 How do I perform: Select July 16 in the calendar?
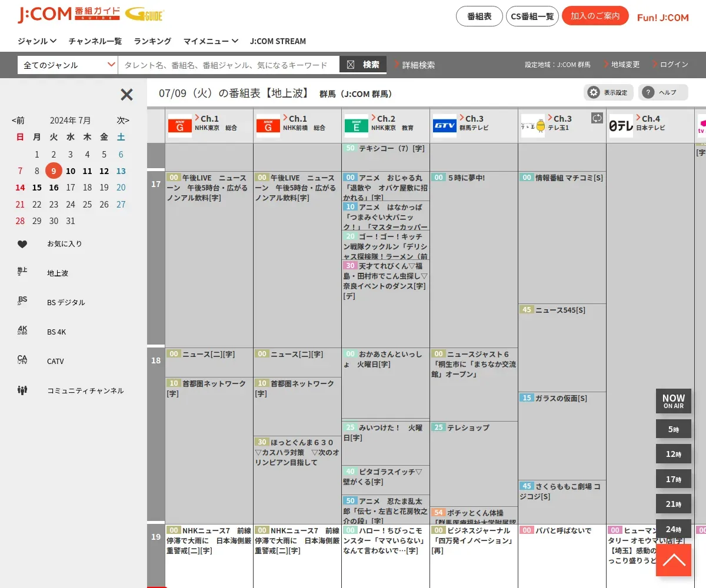tap(54, 188)
